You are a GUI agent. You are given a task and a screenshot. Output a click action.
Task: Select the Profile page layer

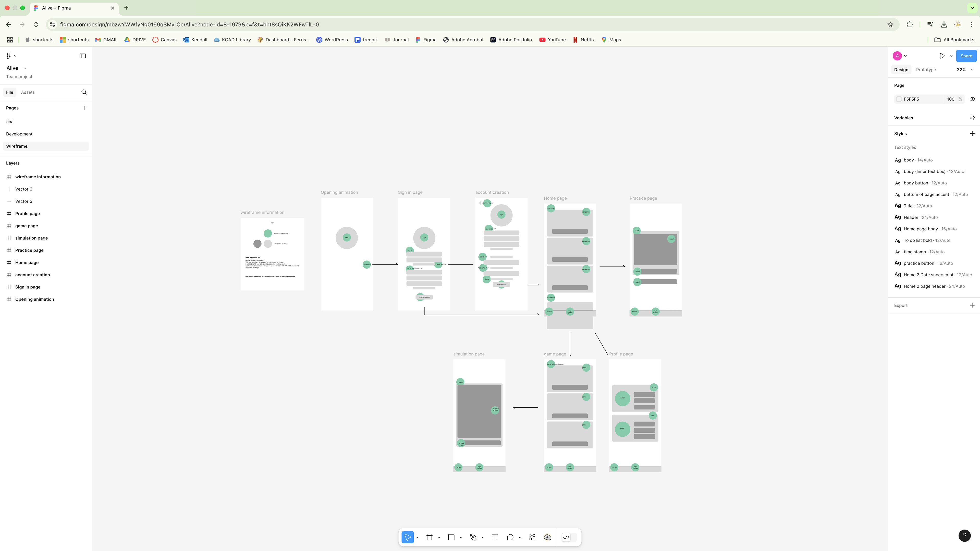[27, 213]
